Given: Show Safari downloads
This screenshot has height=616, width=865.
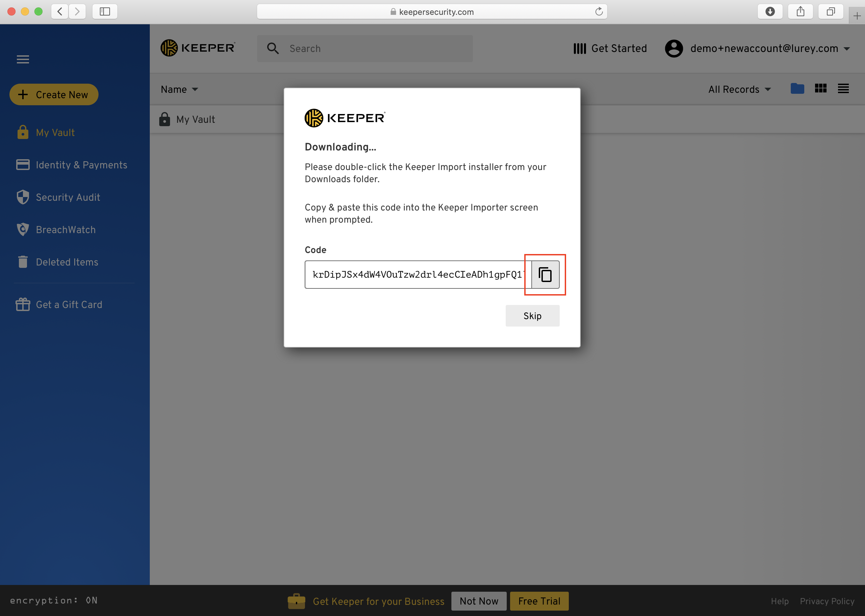Looking at the screenshot, I should pos(770,11).
